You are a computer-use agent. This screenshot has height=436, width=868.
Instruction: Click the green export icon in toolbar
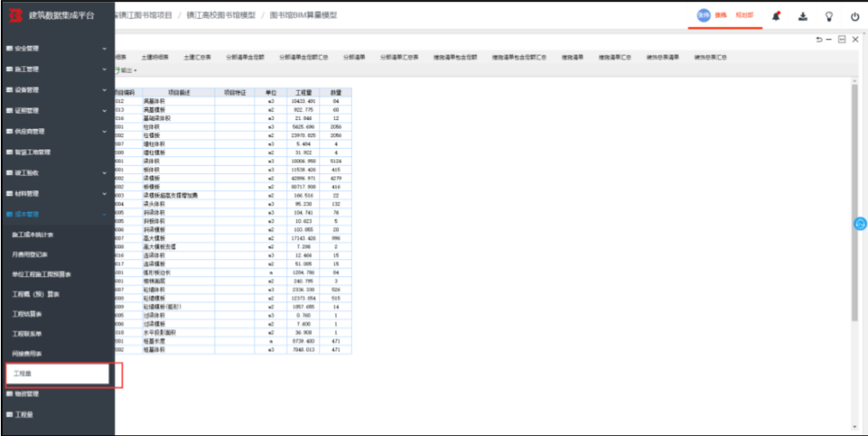[117, 70]
